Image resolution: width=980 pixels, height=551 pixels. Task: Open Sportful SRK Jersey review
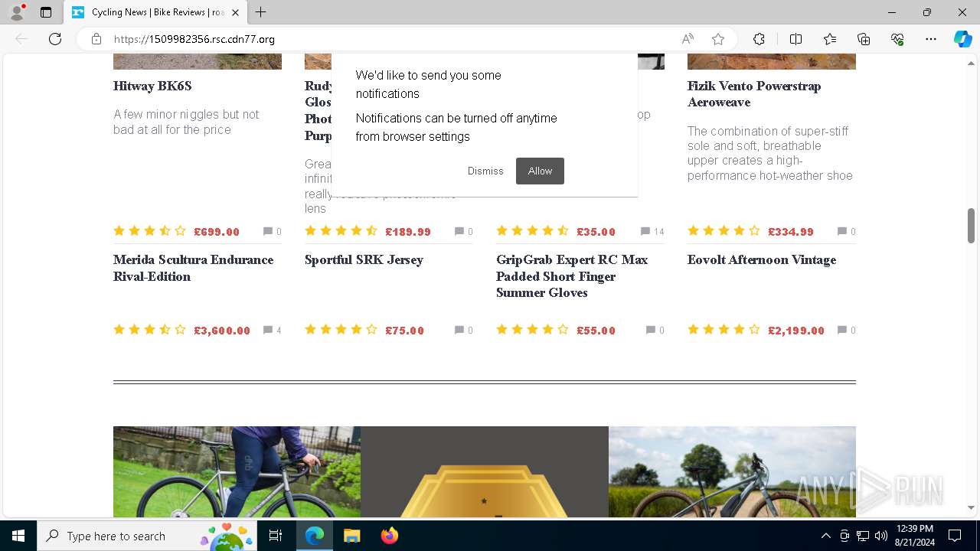364,260
